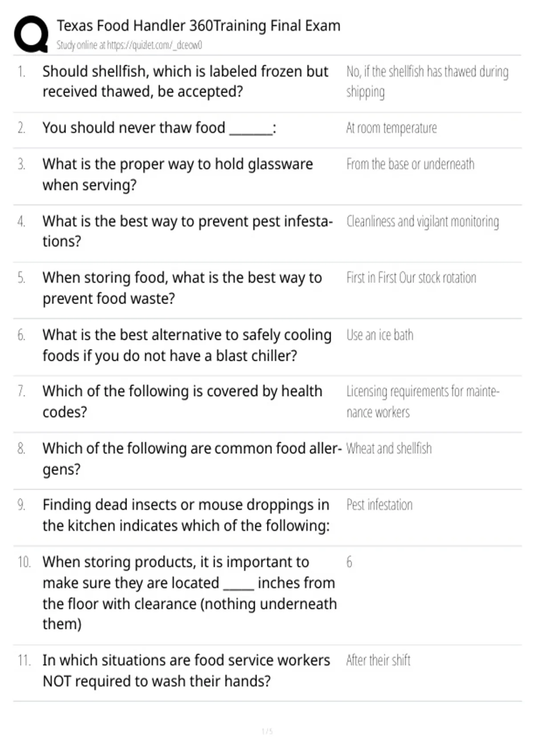Click question 4 about pest infestations
The image size is (534, 756).
point(188,231)
